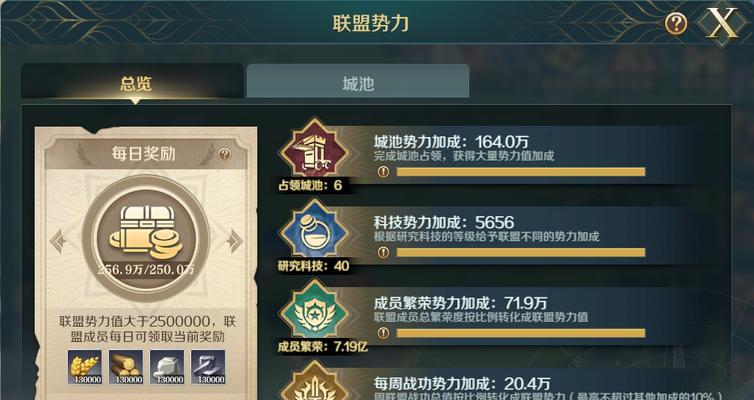This screenshot has width=754, height=400.
Task: Click the 城池势力加成 castle emblem
Action: (314, 151)
